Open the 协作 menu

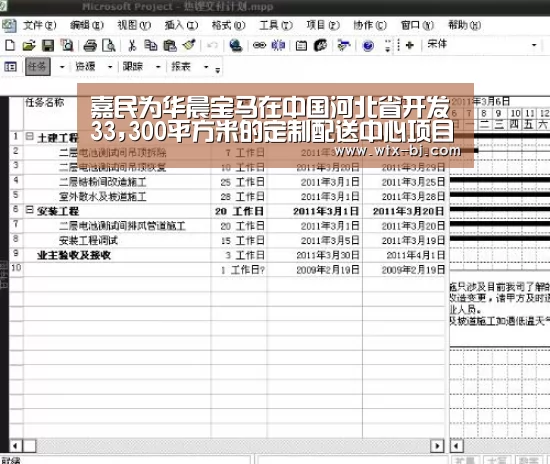pos(370,25)
